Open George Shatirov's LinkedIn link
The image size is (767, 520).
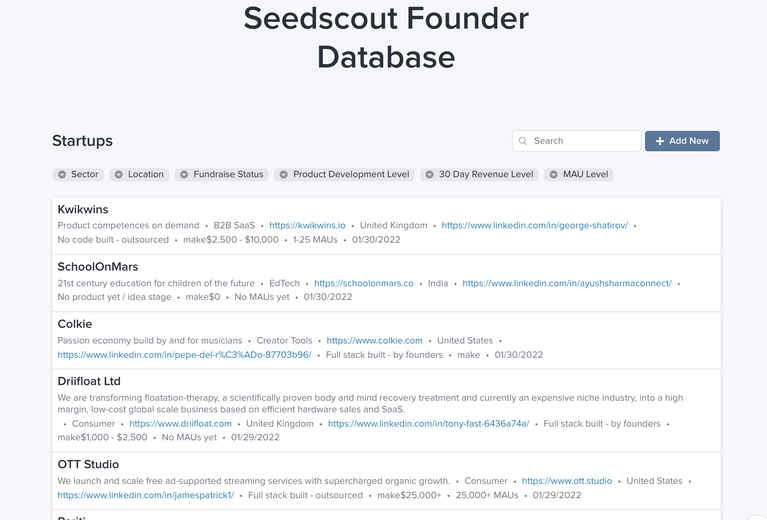click(x=535, y=226)
